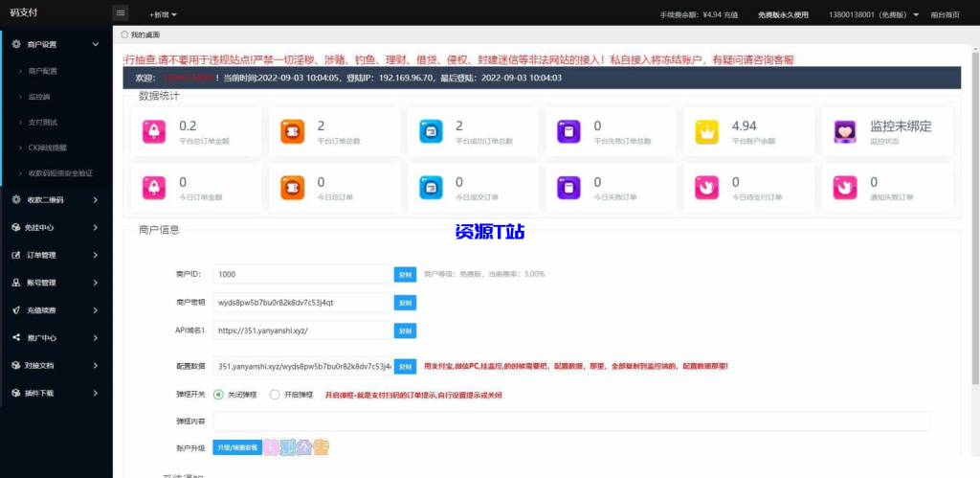Click the cube icon beside 免挂中心

point(17,228)
